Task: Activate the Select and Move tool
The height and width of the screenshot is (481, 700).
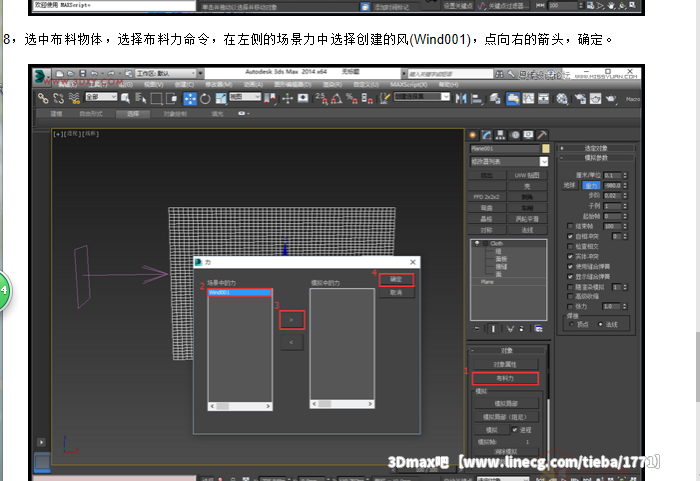Action: [x=190, y=99]
